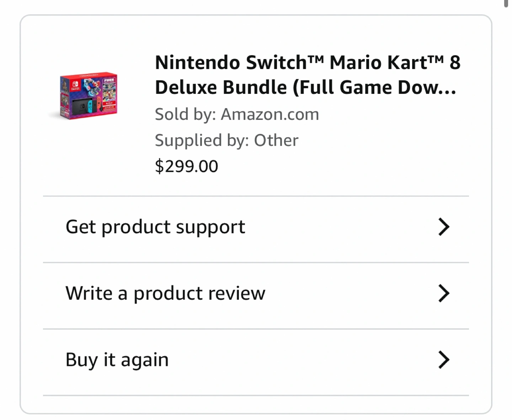512x420 pixels.
Task: Click the console picture on the bundle box
Action: pos(85,106)
